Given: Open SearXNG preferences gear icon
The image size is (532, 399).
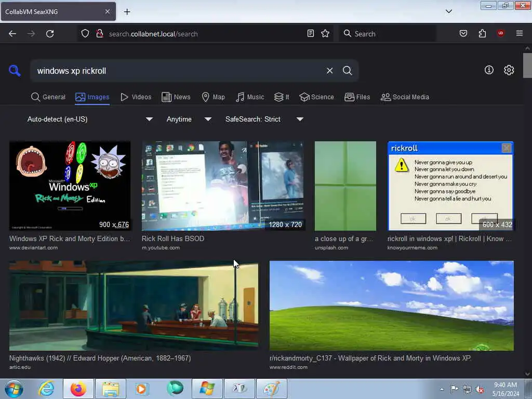Looking at the screenshot, I should click(509, 70).
